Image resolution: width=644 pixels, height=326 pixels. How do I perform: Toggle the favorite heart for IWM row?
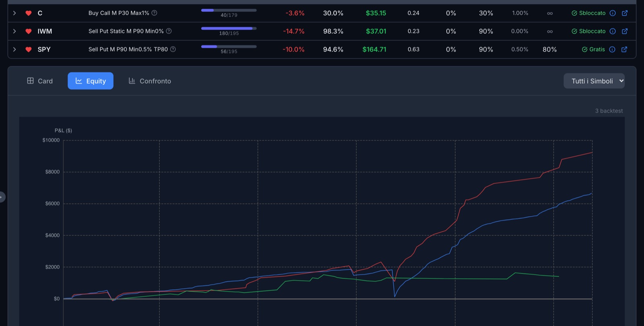point(29,31)
